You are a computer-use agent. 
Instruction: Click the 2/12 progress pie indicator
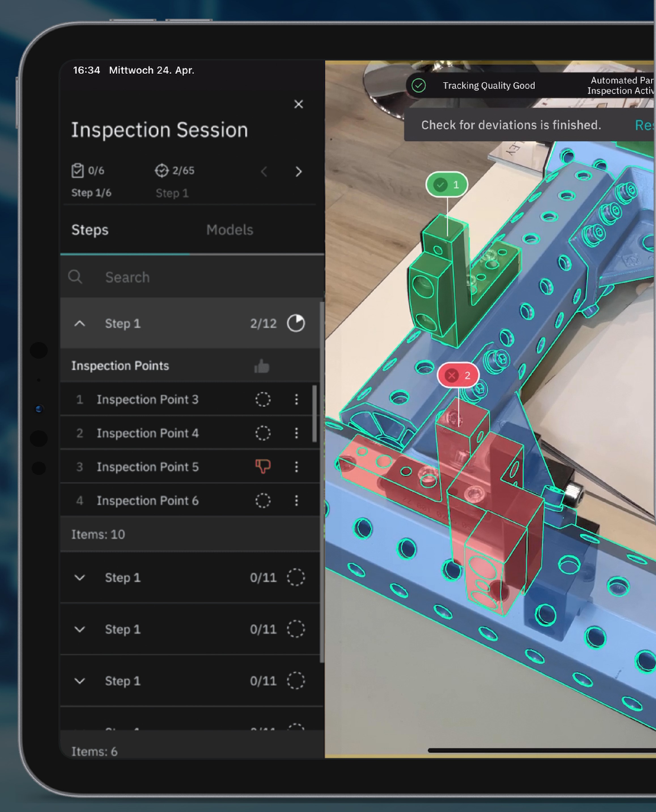[296, 323]
